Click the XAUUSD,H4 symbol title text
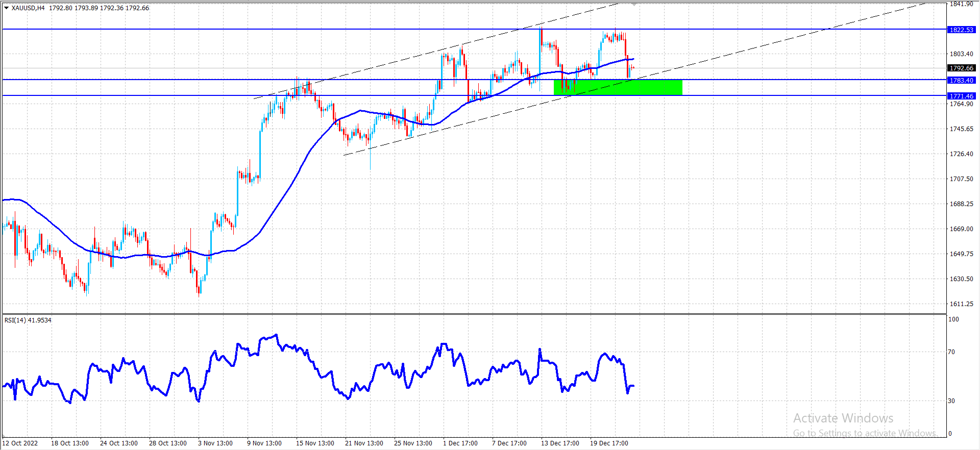The height and width of the screenshot is (450, 980). tap(28, 8)
